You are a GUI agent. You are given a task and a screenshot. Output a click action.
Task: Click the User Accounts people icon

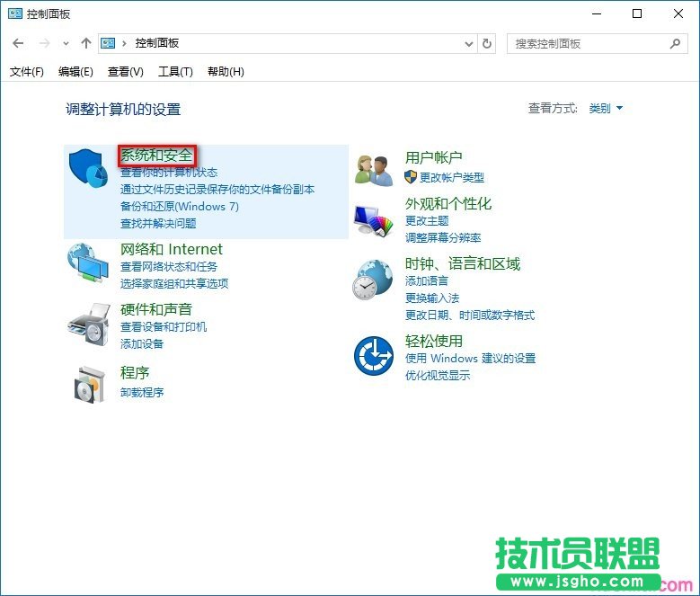(374, 169)
